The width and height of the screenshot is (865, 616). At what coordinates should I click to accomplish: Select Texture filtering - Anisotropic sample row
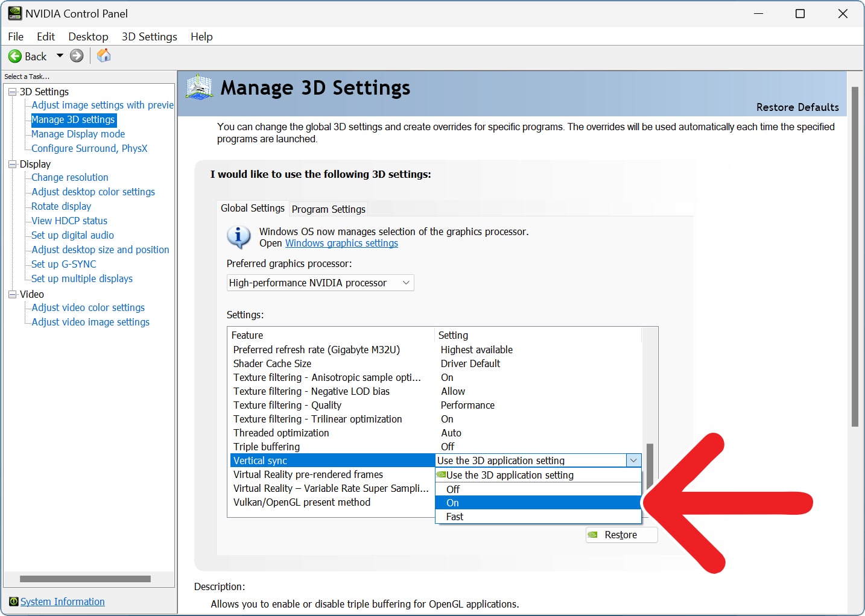point(436,377)
